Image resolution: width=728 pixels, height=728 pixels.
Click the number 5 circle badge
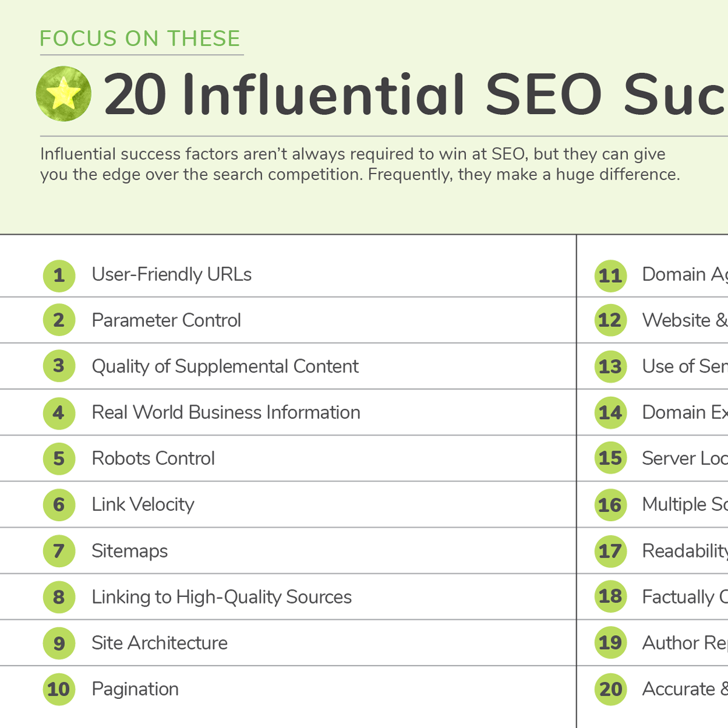pyautogui.click(x=59, y=459)
